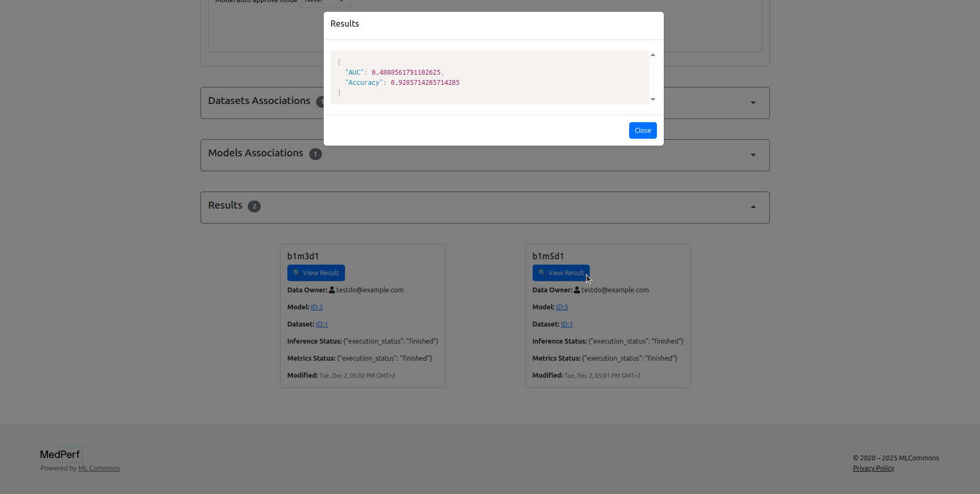Expand the Datasets Associations caret
Image resolution: width=980 pixels, height=494 pixels.
(x=753, y=103)
